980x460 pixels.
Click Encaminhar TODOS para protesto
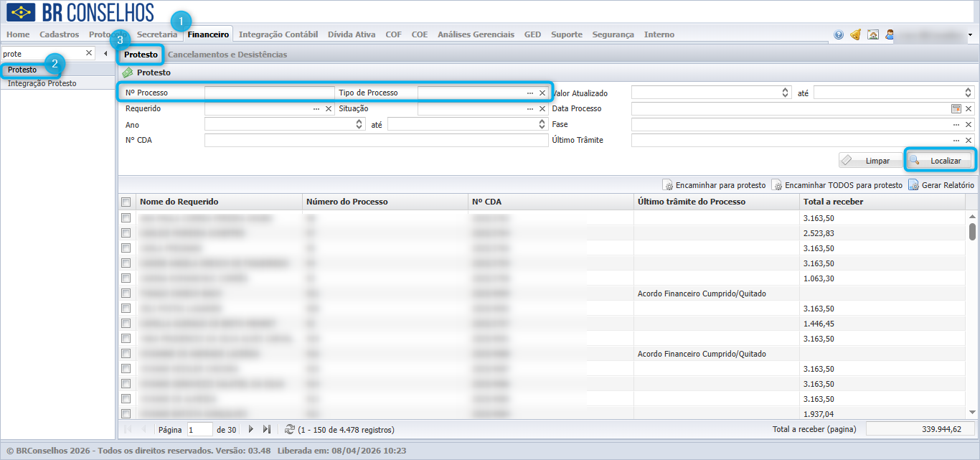coord(837,185)
